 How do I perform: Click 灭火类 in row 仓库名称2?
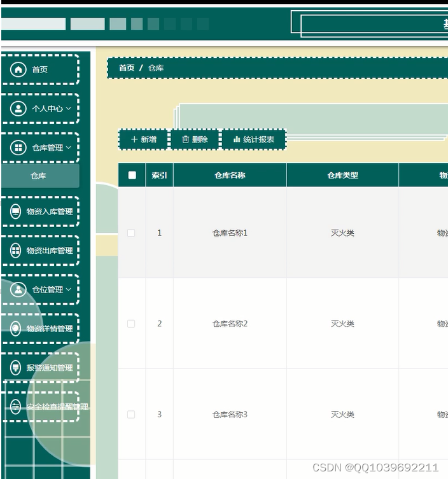tap(342, 324)
